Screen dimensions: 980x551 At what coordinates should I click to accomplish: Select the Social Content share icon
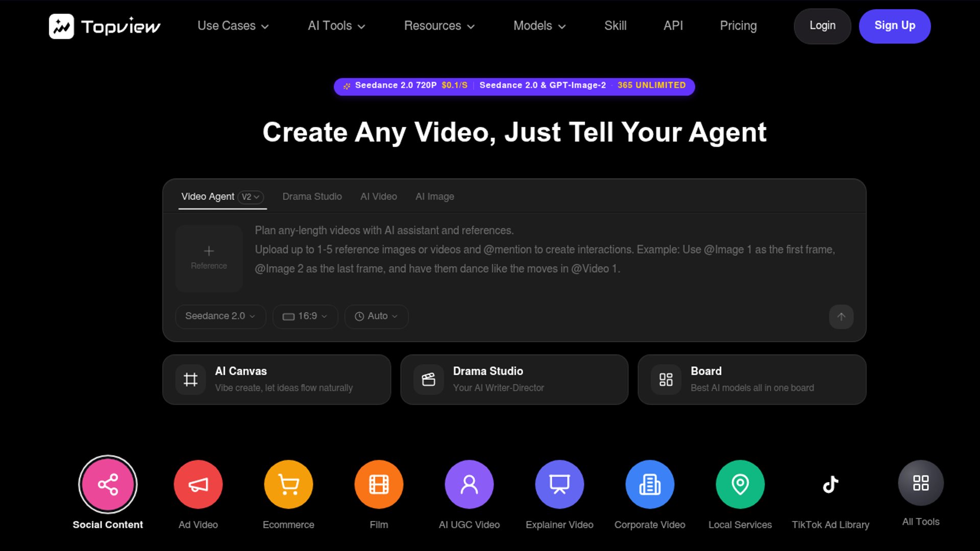pyautogui.click(x=108, y=484)
